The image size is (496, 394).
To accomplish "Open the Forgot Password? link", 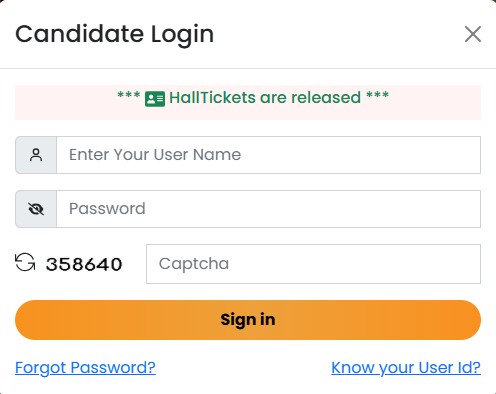I will coord(85,368).
